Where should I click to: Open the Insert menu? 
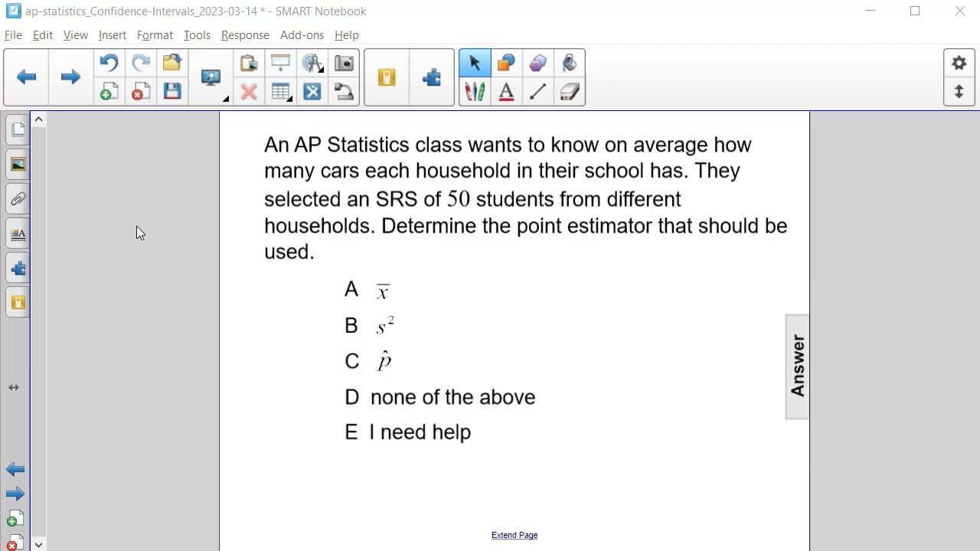point(112,35)
